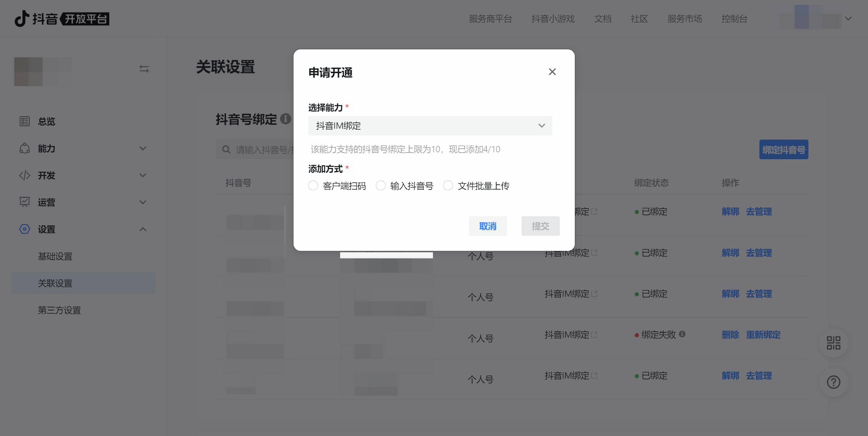Click 已绑定 status in last row
The width and height of the screenshot is (868, 436).
pos(654,375)
